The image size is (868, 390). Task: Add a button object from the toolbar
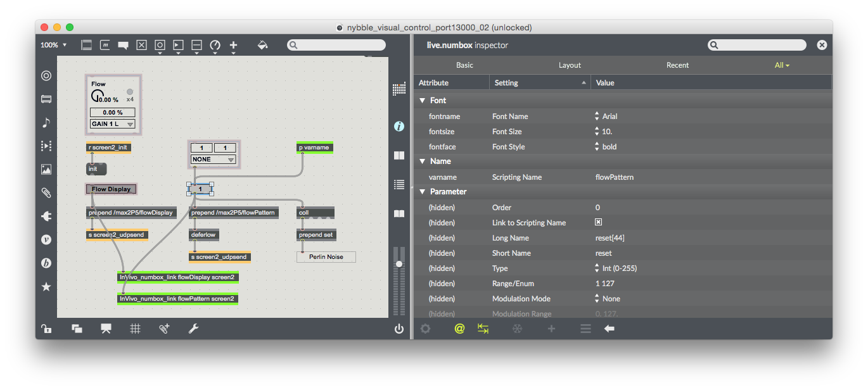[160, 44]
